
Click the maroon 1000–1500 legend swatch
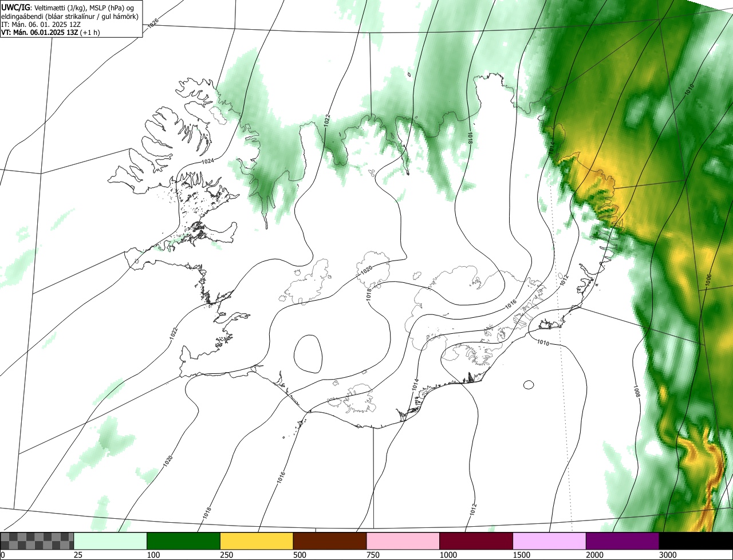(x=476, y=541)
